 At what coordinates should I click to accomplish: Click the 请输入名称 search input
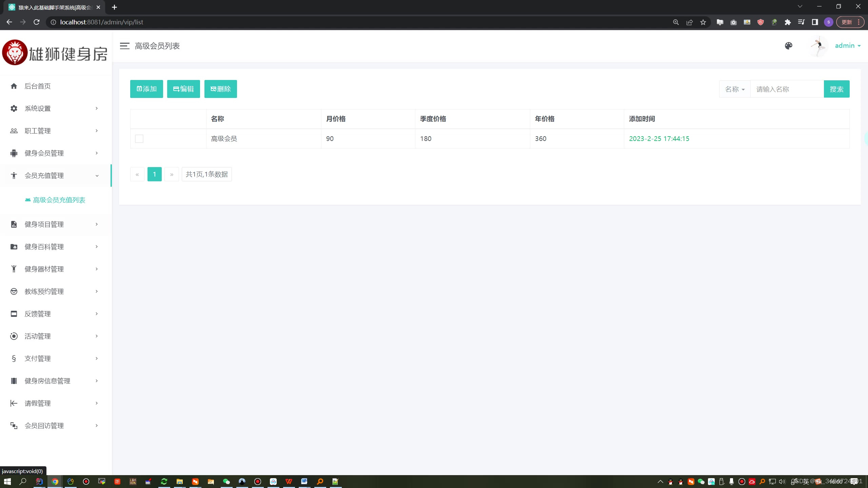pyautogui.click(x=787, y=89)
